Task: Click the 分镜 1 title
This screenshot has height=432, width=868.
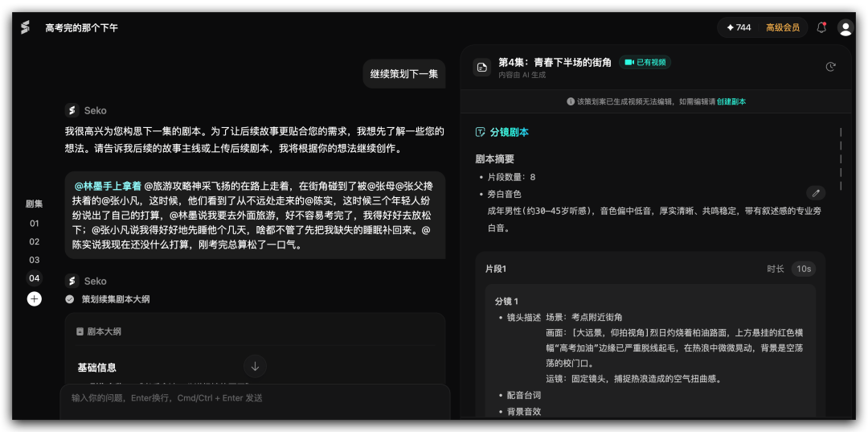Action: [506, 302]
